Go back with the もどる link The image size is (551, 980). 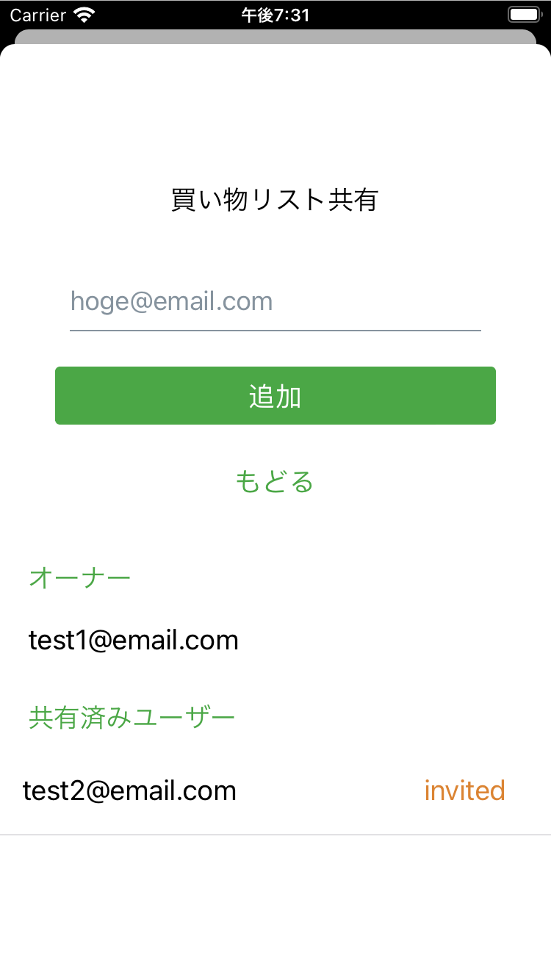275,482
